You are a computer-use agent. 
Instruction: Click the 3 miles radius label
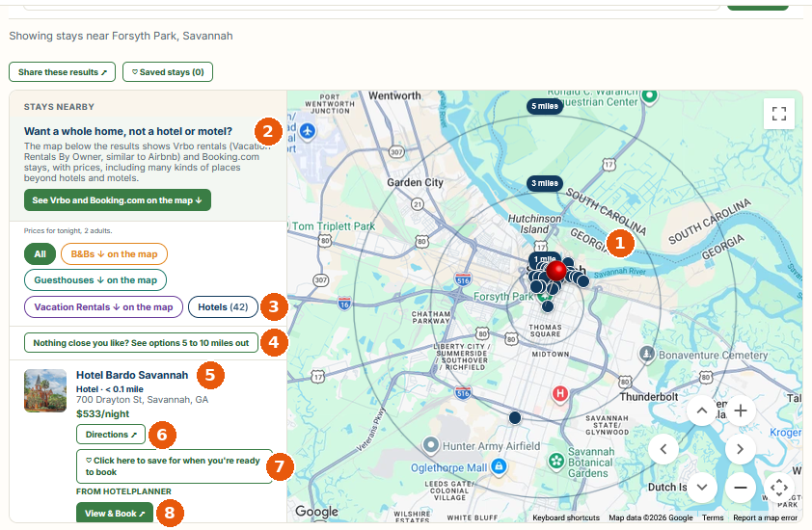click(545, 183)
